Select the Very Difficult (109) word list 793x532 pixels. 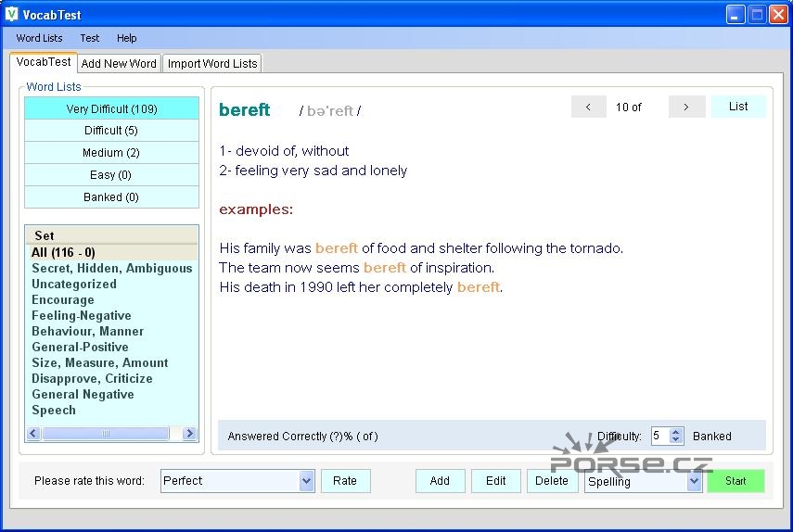click(112, 108)
